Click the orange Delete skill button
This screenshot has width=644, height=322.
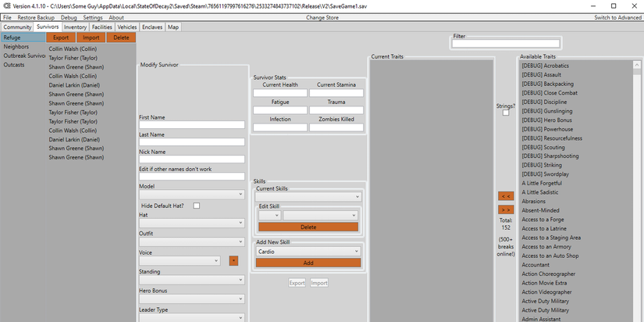pos(308,227)
